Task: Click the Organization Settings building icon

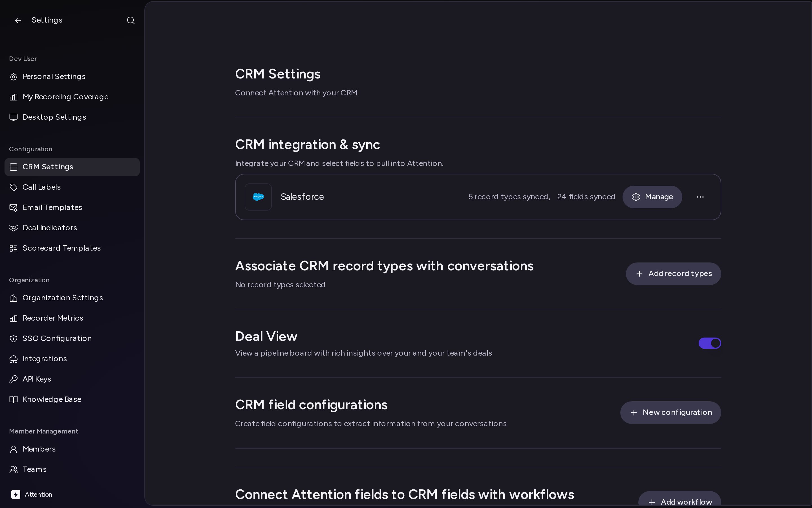Action: pos(14,298)
